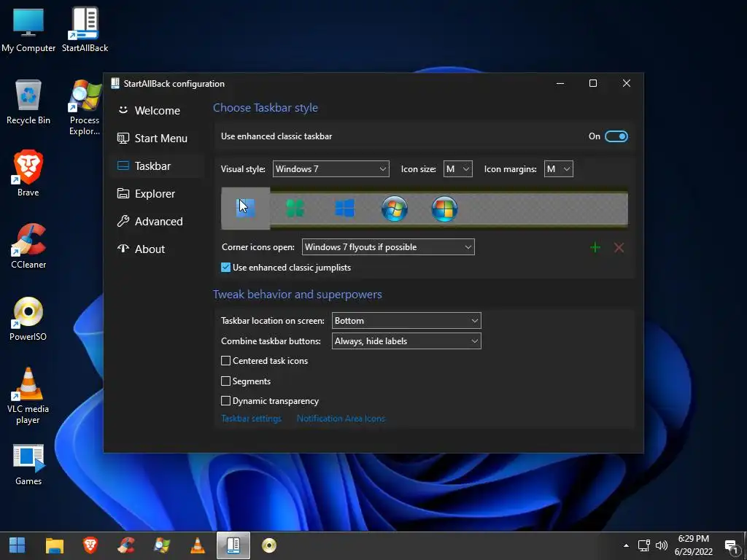
Task: Launch Process Explorer desktop shortcut
Action: 85,108
